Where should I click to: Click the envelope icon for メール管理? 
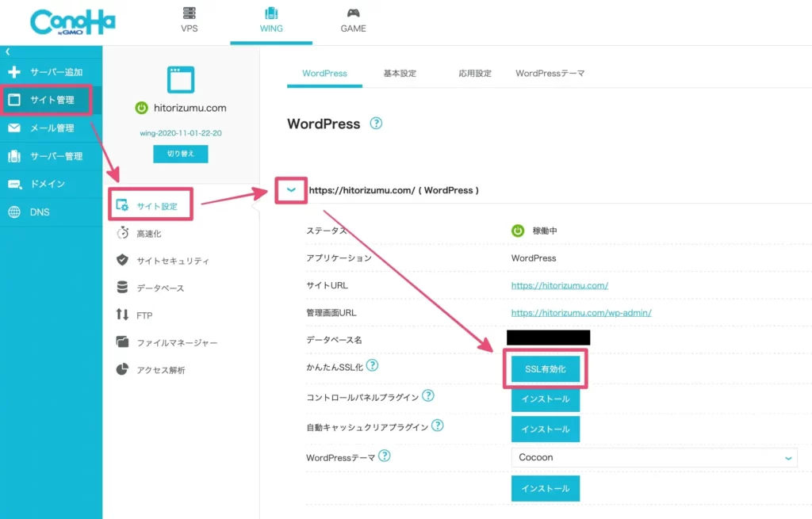point(14,128)
